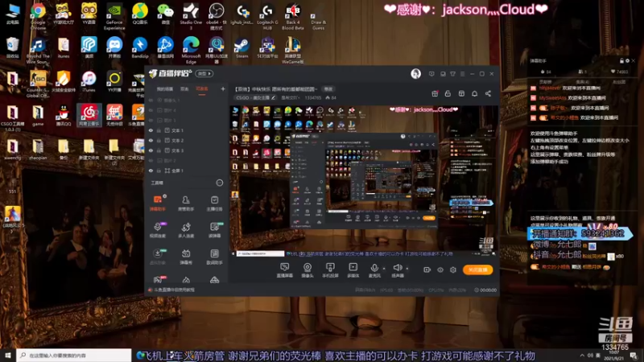Select the game folder on desktop
This screenshot has height=362, width=644.
click(x=38, y=116)
